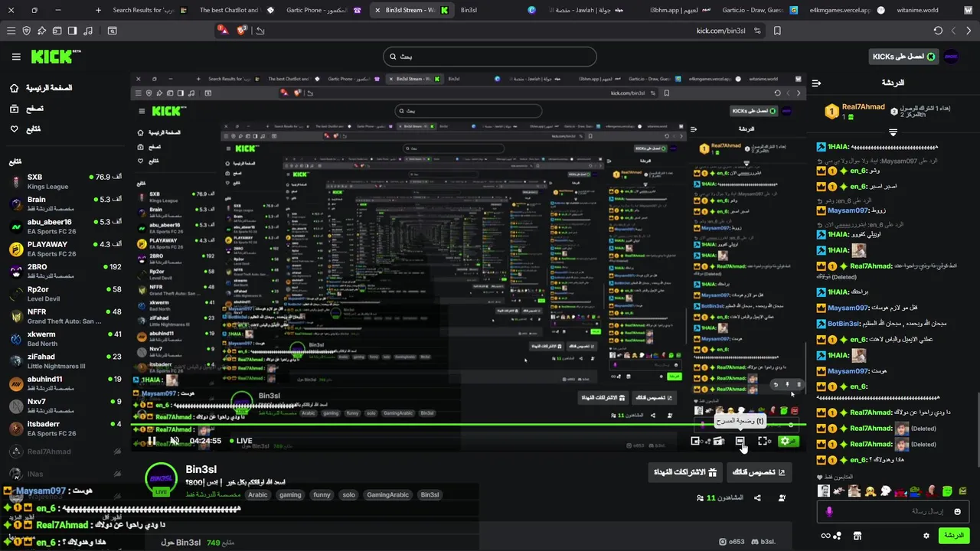Go to the KICK logo home

click(x=55, y=57)
